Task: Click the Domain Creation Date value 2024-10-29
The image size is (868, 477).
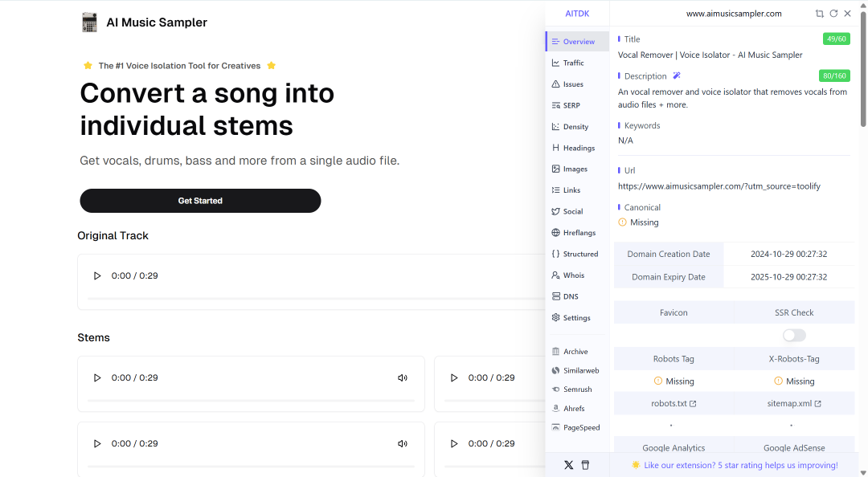Action: (x=789, y=254)
